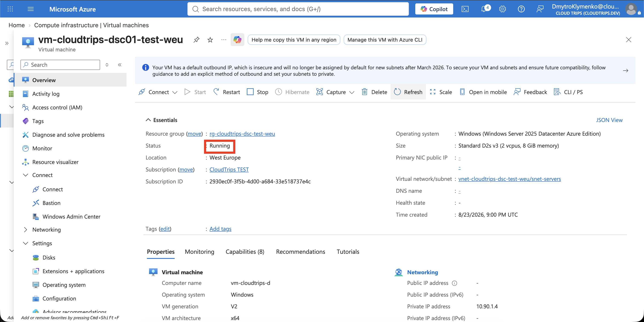Close the VM blade
This screenshot has height=322, width=644.
coord(628,40)
